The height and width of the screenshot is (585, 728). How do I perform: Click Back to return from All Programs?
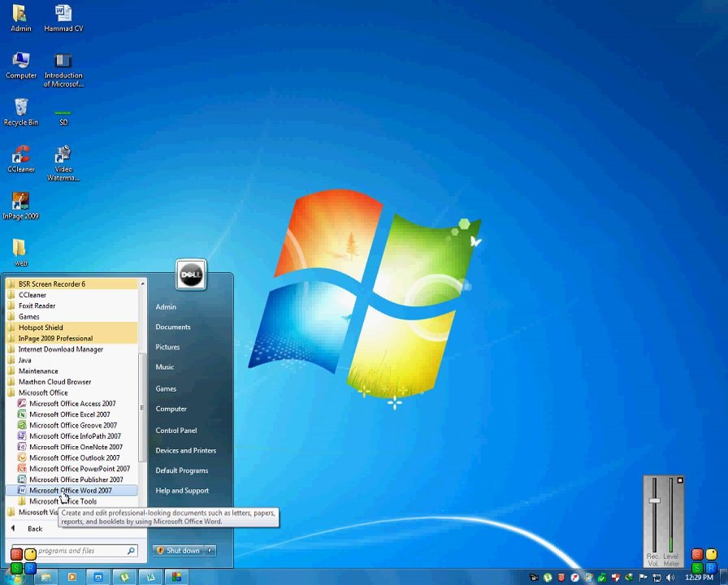pyautogui.click(x=35, y=529)
